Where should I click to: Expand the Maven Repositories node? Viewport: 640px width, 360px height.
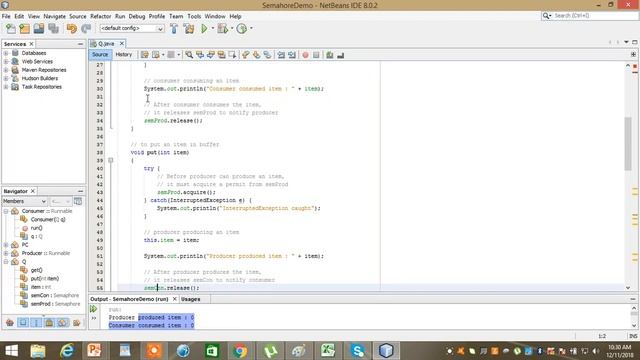pyautogui.click(x=6, y=70)
